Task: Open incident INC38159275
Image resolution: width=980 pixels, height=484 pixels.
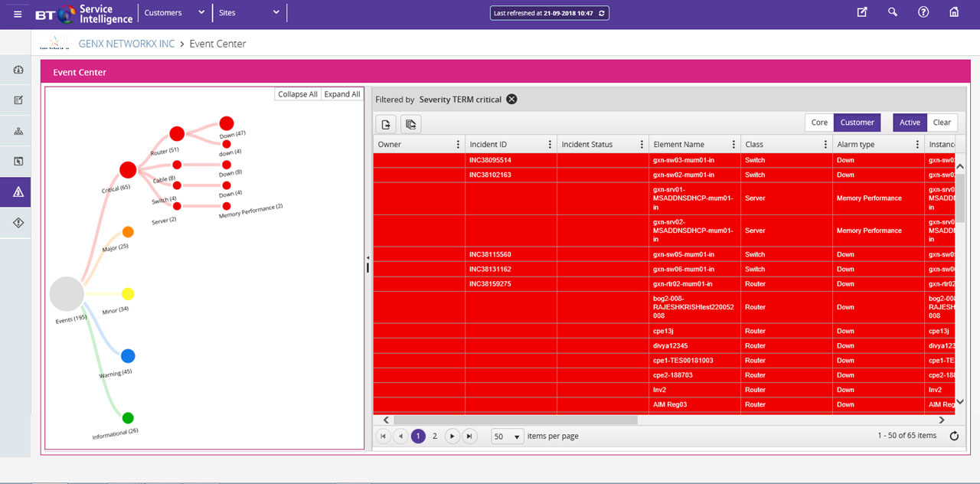Action: tap(490, 284)
